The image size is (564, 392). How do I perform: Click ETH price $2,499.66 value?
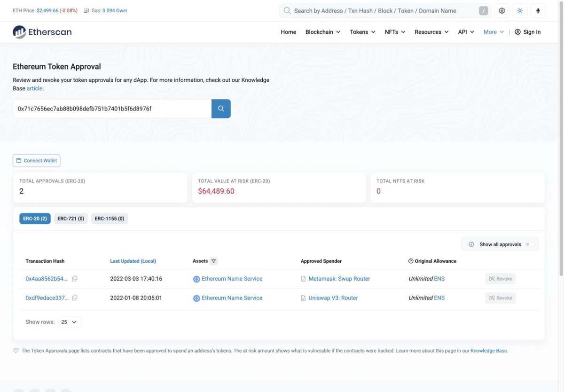47,10
